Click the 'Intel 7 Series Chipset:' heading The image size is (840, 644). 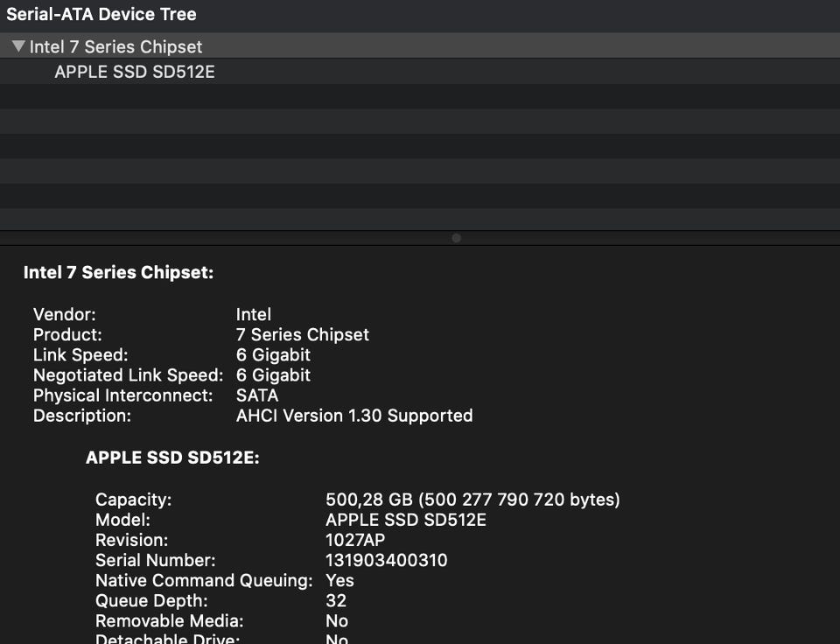(118, 272)
